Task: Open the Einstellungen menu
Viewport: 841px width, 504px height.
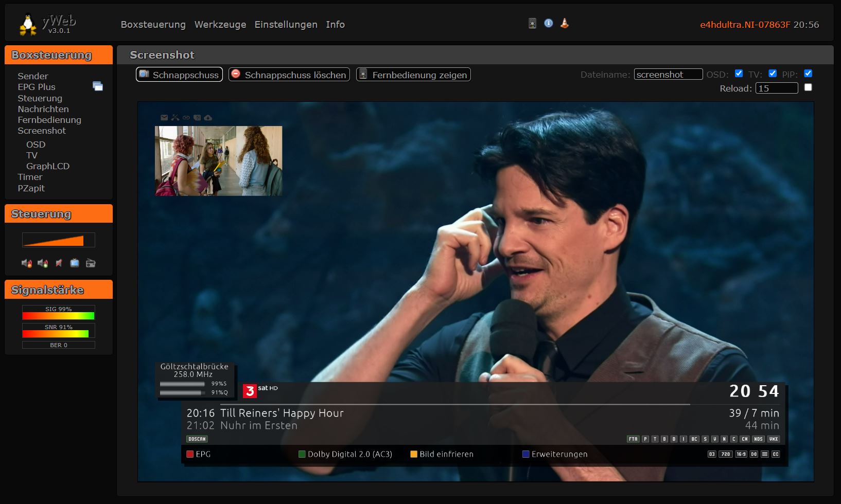Action: tap(286, 25)
